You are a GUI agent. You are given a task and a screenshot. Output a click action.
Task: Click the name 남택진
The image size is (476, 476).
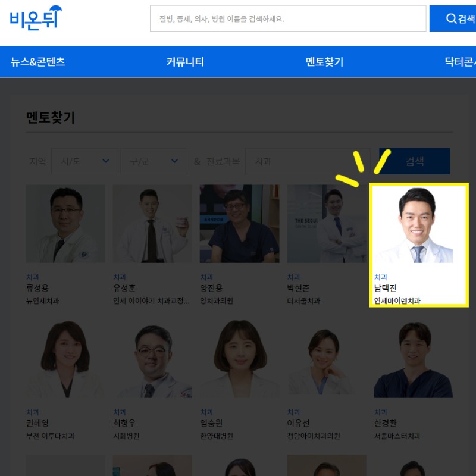coord(385,288)
